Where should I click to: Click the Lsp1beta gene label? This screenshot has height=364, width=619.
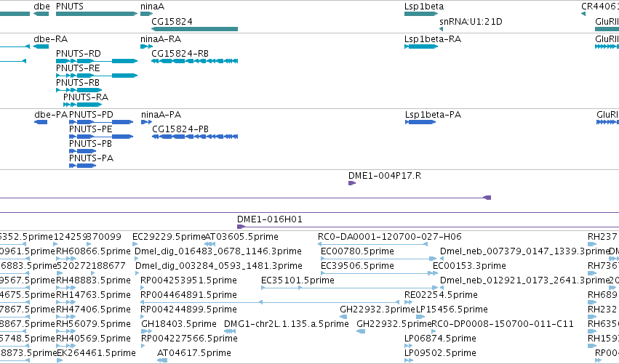click(424, 7)
